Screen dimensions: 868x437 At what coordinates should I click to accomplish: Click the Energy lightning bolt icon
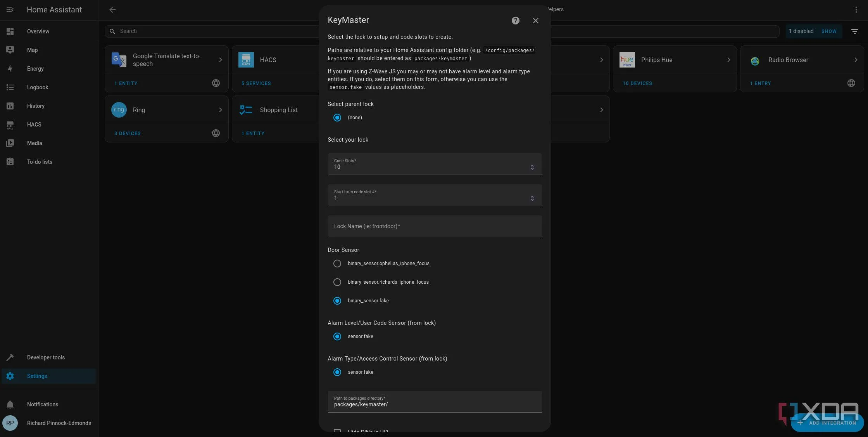point(10,69)
